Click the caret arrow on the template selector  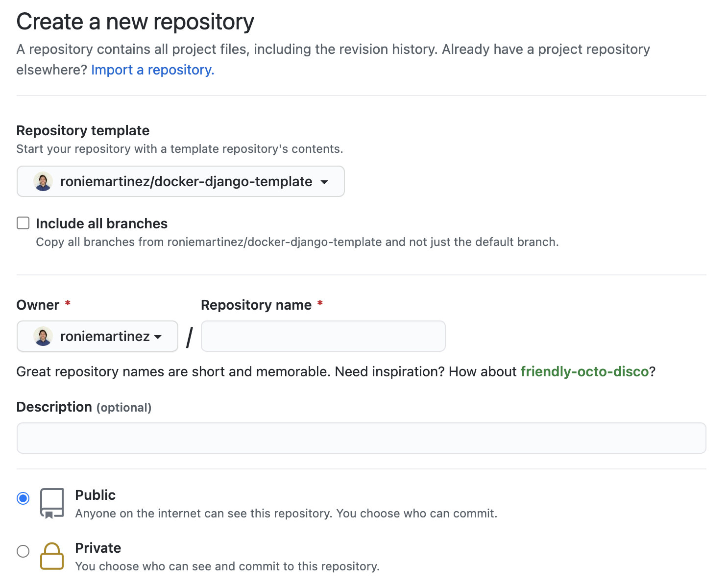[x=324, y=182]
